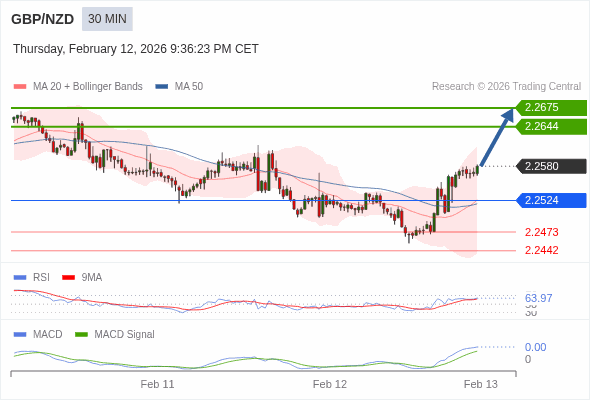Click the MACD value 0.00
This screenshot has height=400, width=590.
[535, 347]
